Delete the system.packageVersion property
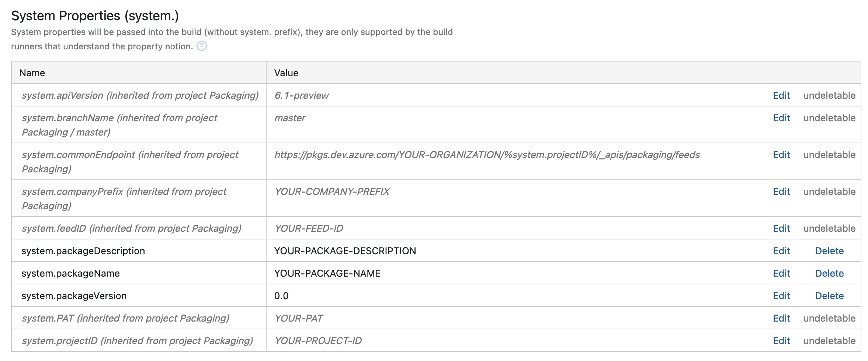Image resolution: width=868 pixels, height=361 pixels. coord(829,296)
